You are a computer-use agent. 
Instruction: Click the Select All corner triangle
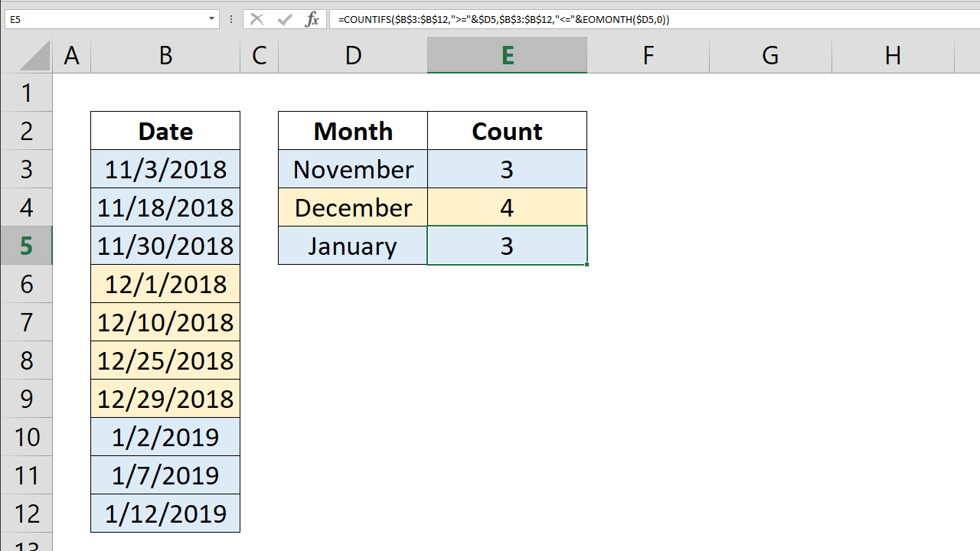coord(34,56)
